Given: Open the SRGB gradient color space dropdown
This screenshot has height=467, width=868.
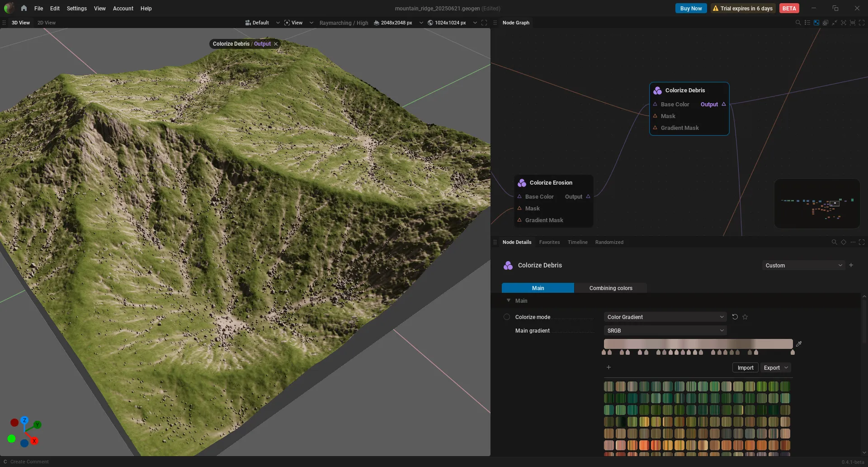Looking at the screenshot, I should coord(665,330).
